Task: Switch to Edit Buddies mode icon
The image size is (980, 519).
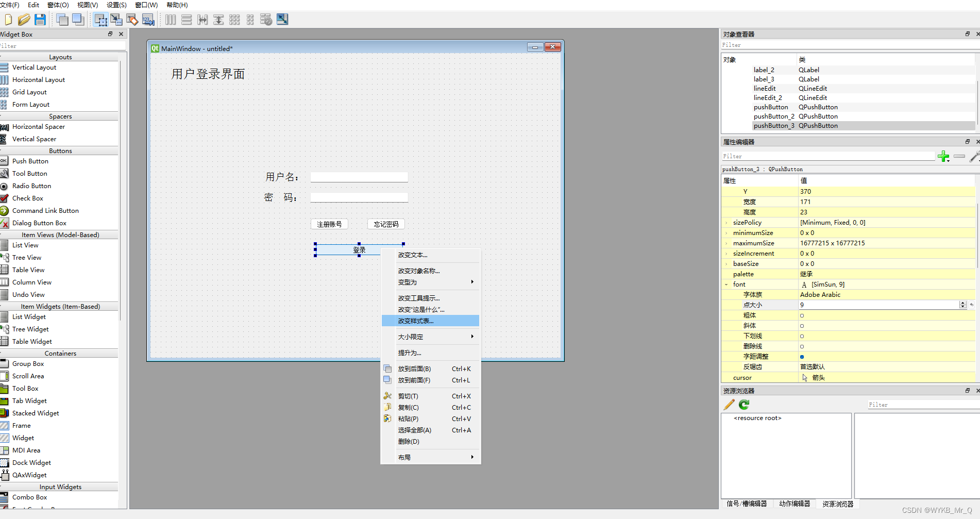Action: pos(132,20)
